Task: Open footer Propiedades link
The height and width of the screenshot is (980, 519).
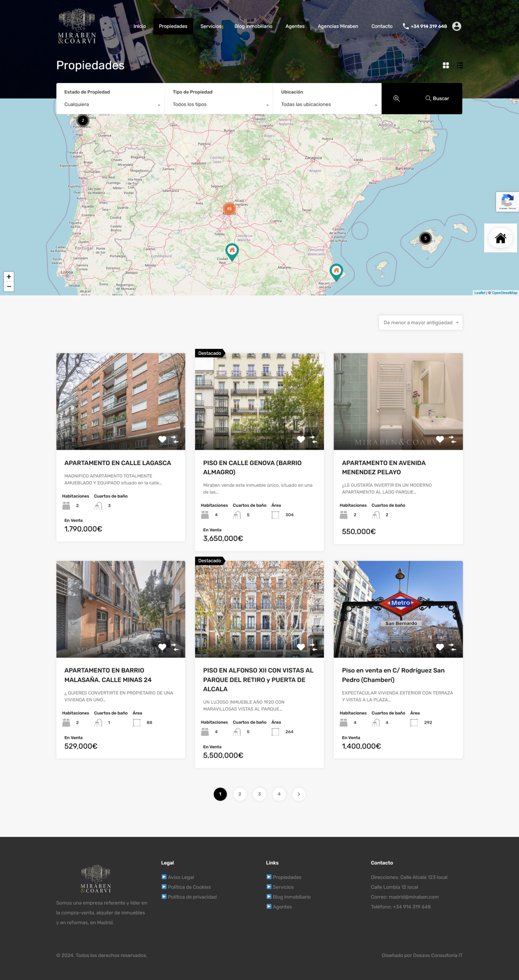Action: point(287,877)
